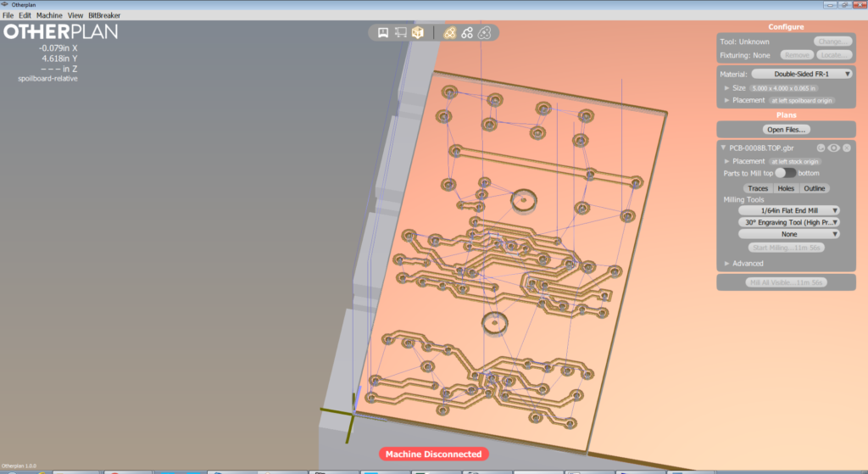Viewport: 868px width, 474px height.
Task: Click the OTHERPLAN logo
Action: tap(61, 32)
